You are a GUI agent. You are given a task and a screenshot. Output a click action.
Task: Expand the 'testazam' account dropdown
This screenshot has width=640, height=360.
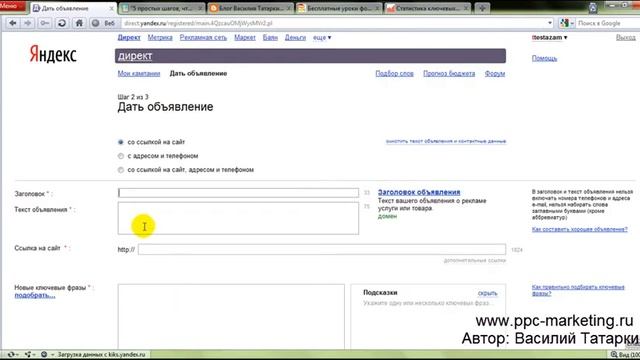coord(549,38)
